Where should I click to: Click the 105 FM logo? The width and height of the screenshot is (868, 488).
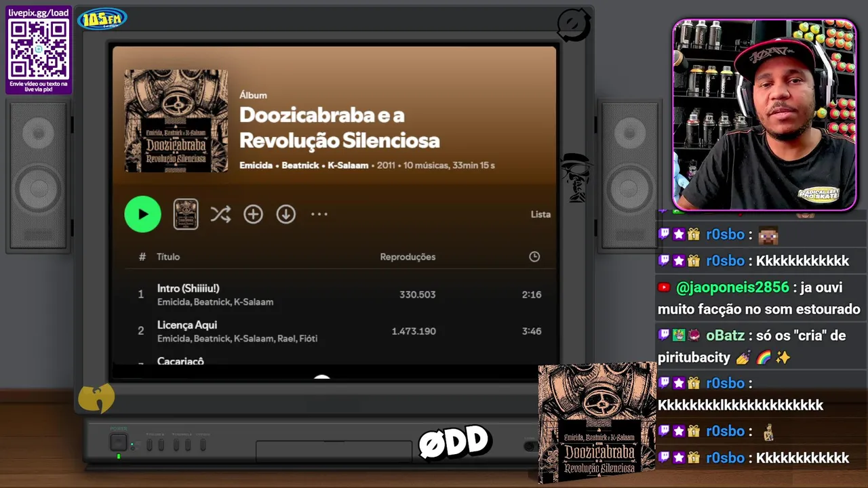coord(102,19)
